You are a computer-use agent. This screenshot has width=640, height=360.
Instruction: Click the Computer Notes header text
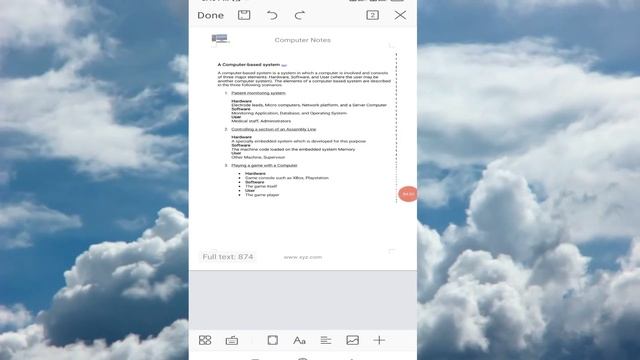[302, 40]
